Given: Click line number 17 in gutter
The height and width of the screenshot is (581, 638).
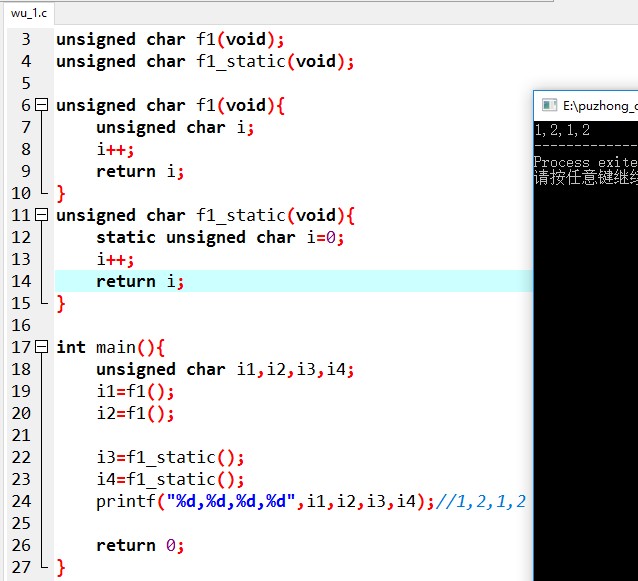Looking at the screenshot, I should pyautogui.click(x=21, y=347).
